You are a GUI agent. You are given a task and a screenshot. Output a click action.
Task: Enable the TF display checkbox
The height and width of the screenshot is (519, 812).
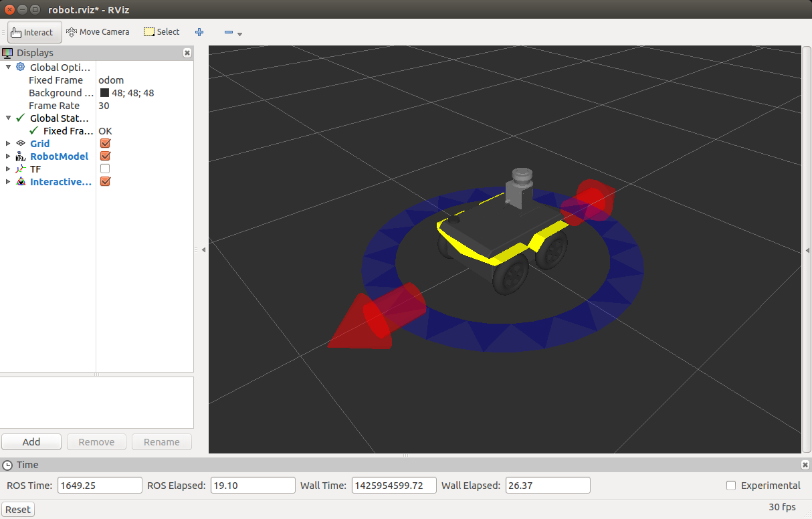(105, 169)
